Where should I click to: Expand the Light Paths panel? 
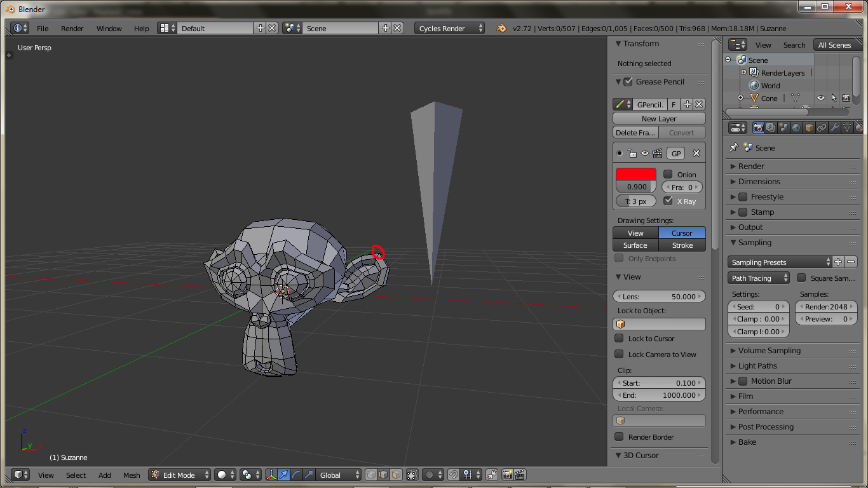tap(757, 366)
